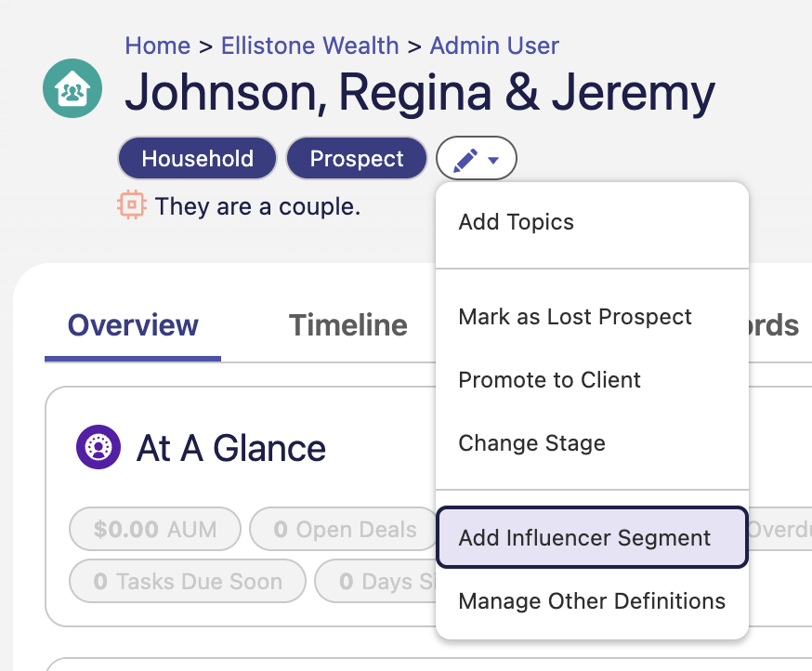
Task: Click the Prospect tag pill
Action: click(x=357, y=158)
